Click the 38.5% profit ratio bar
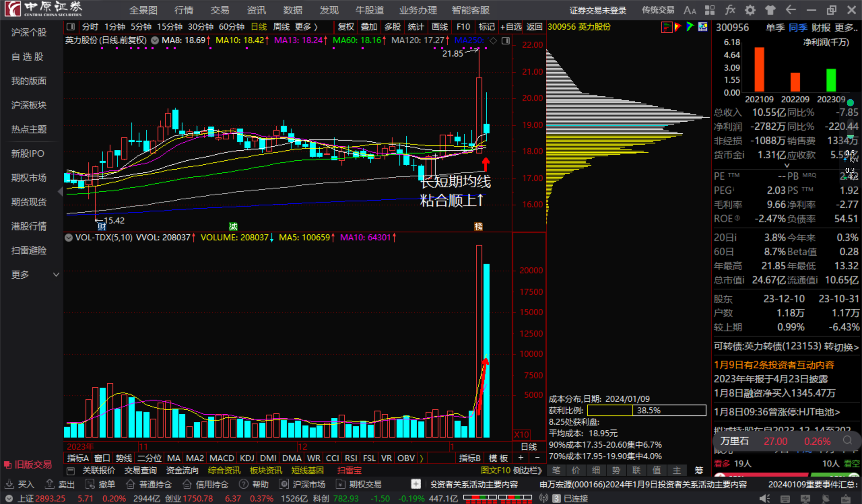Image resolution: width=862 pixels, height=504 pixels. point(646,411)
